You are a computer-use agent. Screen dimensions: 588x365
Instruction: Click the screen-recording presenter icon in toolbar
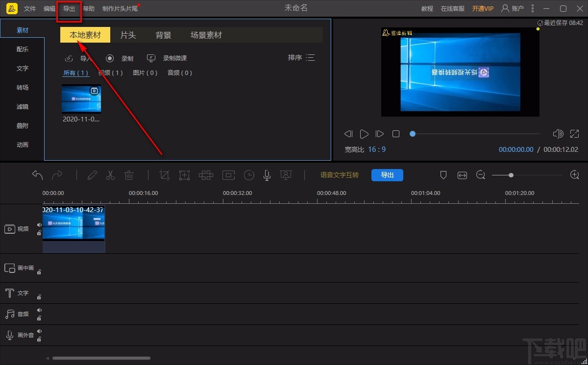286,175
